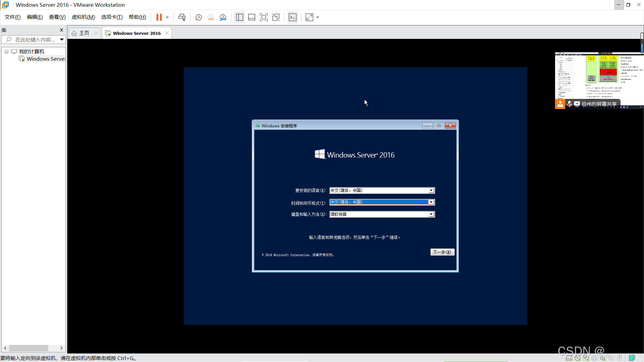Viewport: 644px width, 362px height.
Task: Click the CD/DVD drive status bar icon
Action: coord(578,358)
